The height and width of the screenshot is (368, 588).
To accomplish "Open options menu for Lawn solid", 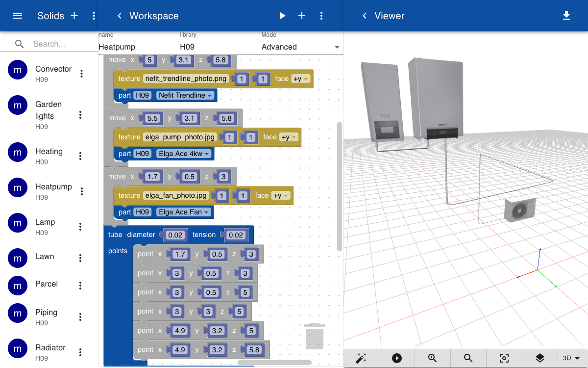I will (x=80, y=258).
